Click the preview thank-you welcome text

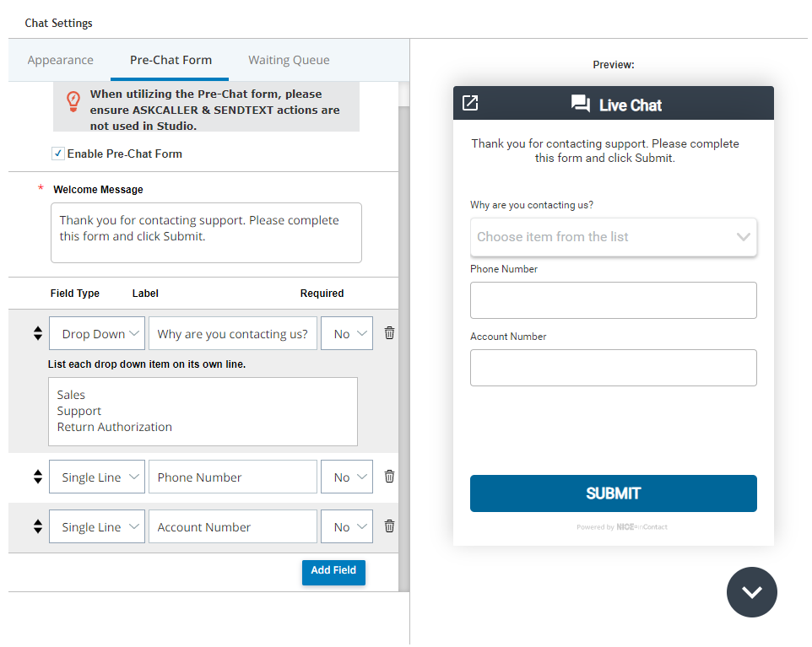point(605,151)
